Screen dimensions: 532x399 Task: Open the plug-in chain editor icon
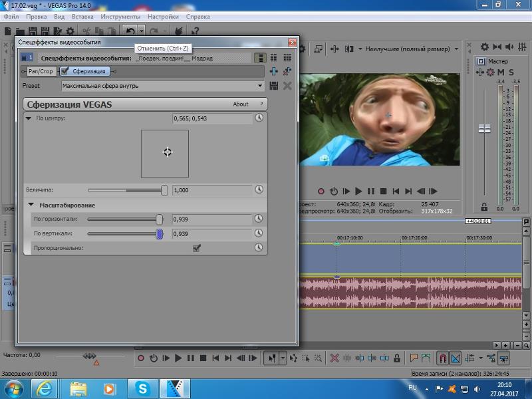(x=274, y=71)
